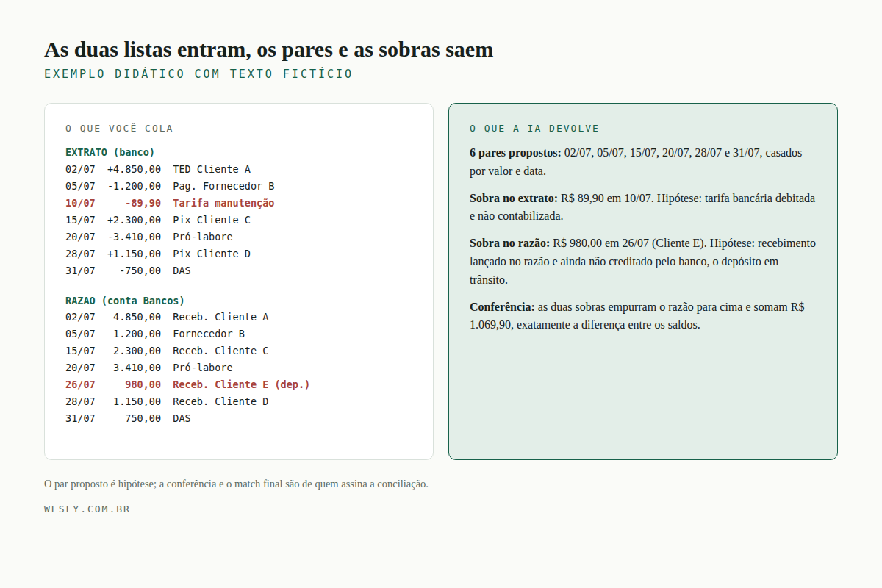Image resolution: width=882 pixels, height=588 pixels.
Task: Select the 'Pix Cliente C' statement row
Action: [x=158, y=220]
